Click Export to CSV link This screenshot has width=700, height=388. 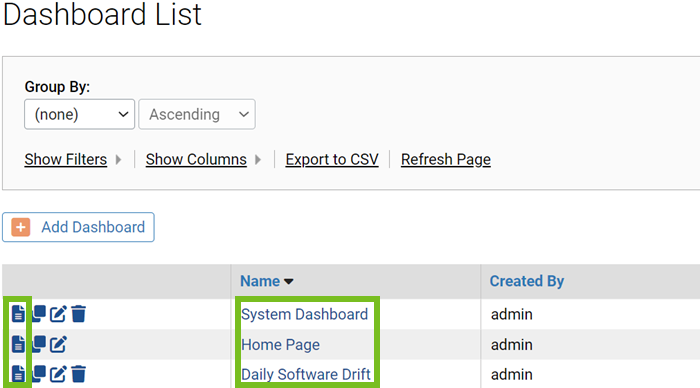[x=332, y=159]
